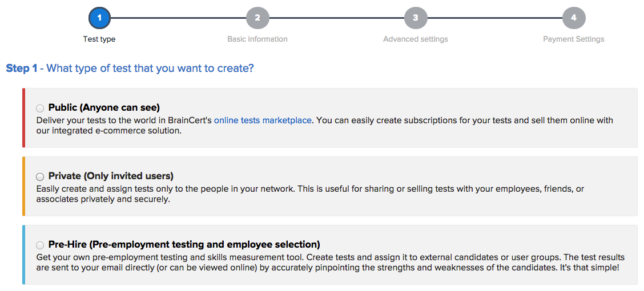644x291 pixels.
Task: Click the red accent bar on Public card
Action: [x=24, y=118]
